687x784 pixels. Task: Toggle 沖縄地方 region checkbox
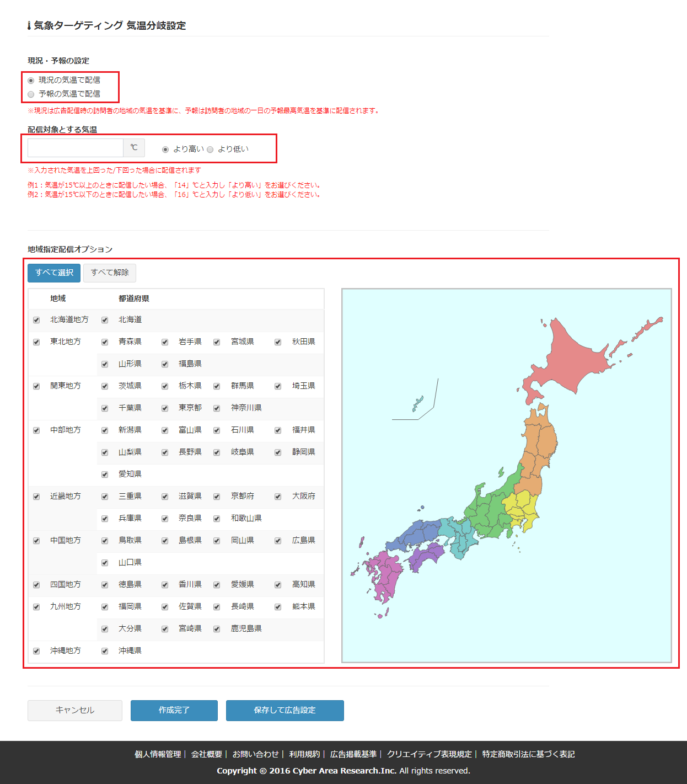pos(36,651)
